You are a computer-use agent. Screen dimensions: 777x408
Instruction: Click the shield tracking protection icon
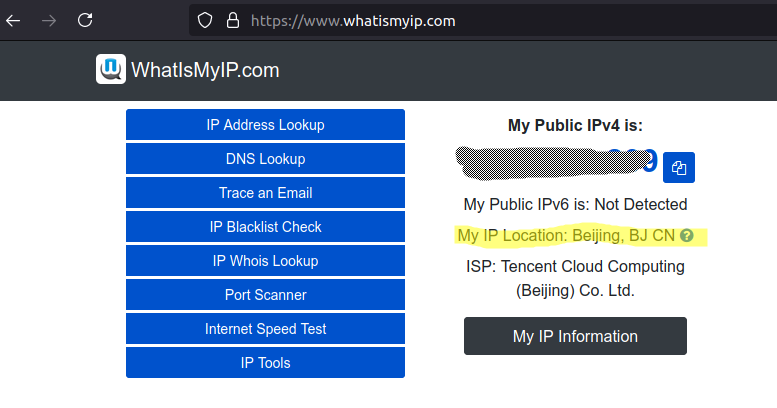(x=205, y=19)
